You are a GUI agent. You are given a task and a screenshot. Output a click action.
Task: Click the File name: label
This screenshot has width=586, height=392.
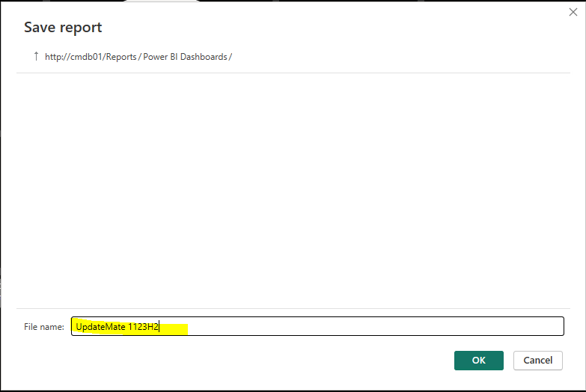(44, 327)
